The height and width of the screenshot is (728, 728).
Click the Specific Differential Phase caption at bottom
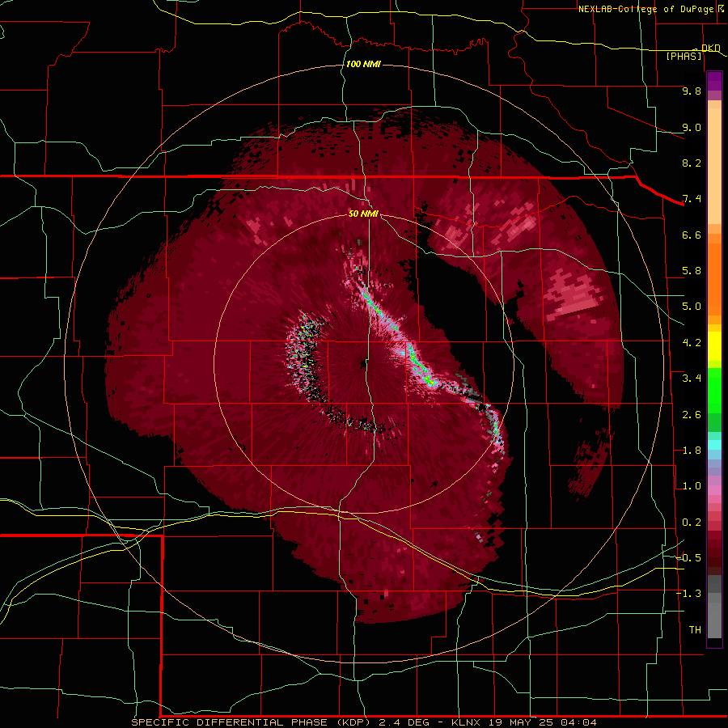(x=363, y=722)
